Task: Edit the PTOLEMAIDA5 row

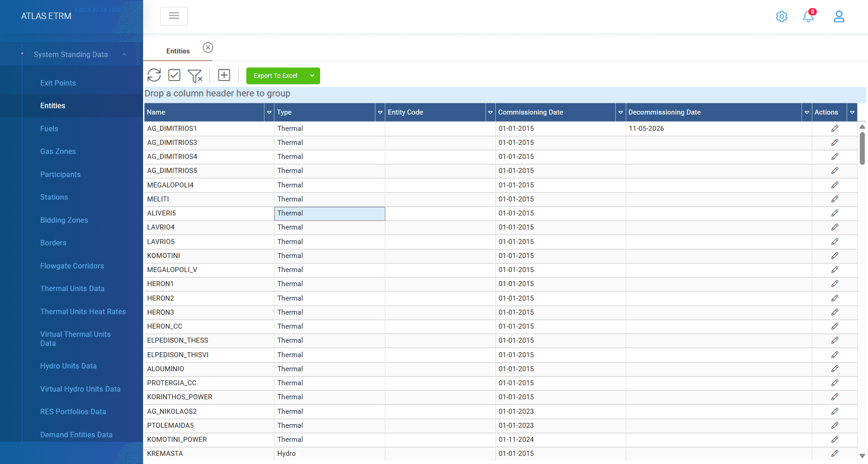Action: (x=835, y=426)
